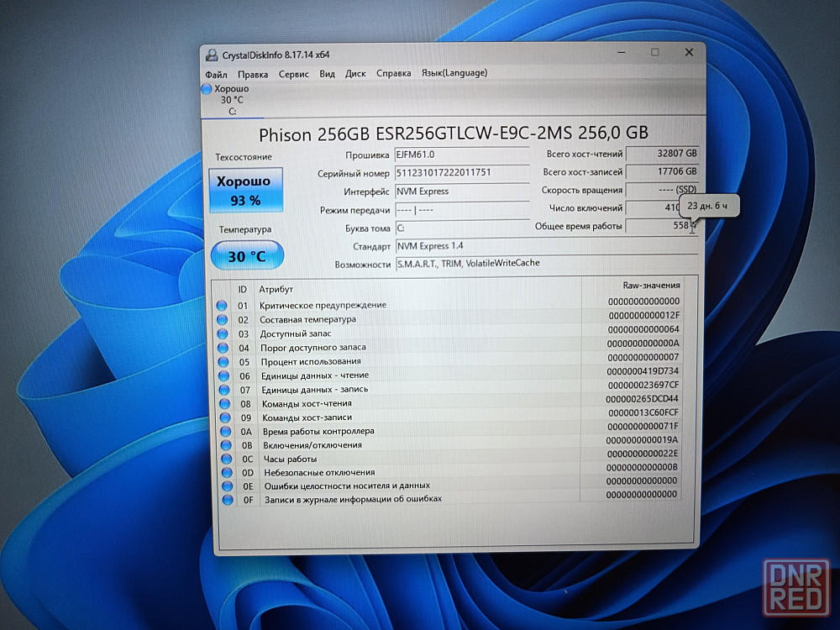Click status icon of row 07 Единицы данных - запись
This screenshot has width=840, height=630.
coord(224,390)
